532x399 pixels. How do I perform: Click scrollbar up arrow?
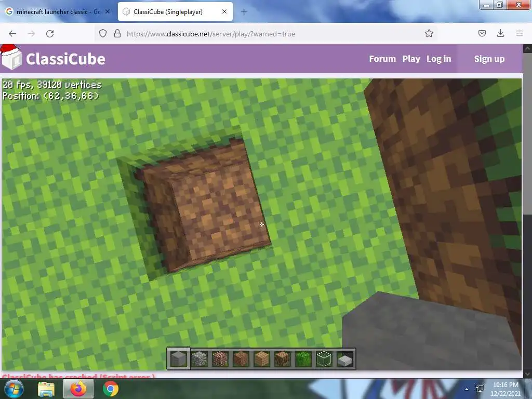(527, 49)
